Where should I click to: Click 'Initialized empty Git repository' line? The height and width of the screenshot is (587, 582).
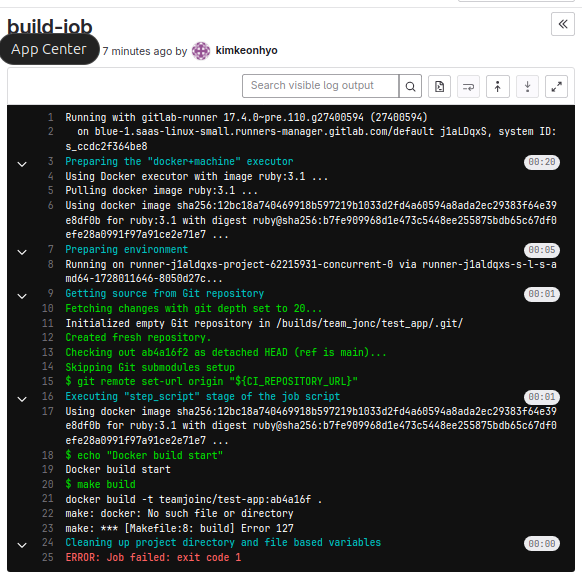pyautogui.click(x=264, y=323)
